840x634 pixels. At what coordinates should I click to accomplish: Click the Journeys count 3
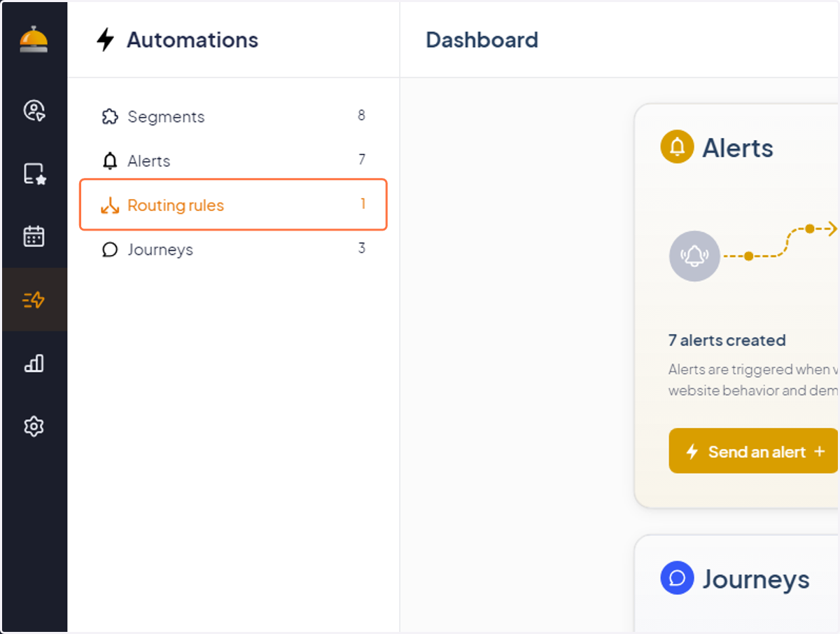(362, 248)
